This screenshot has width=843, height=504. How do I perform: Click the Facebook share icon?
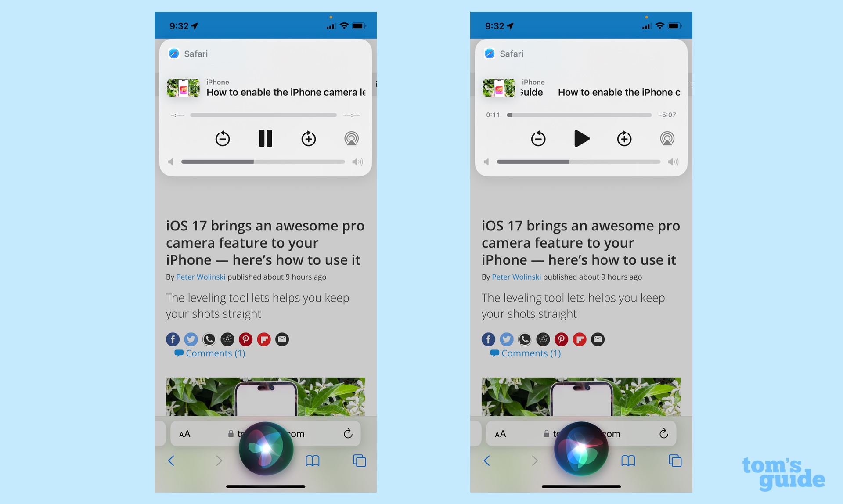point(172,339)
